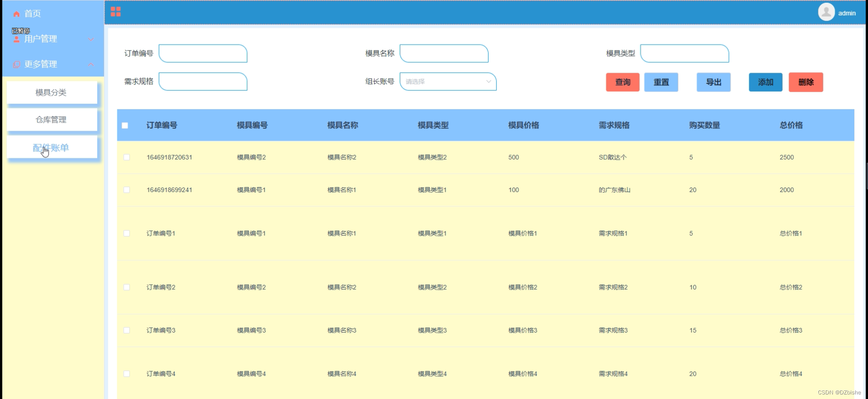Click the 订单编号3 cell
Viewport: 868px width, 399px height.
click(x=161, y=330)
